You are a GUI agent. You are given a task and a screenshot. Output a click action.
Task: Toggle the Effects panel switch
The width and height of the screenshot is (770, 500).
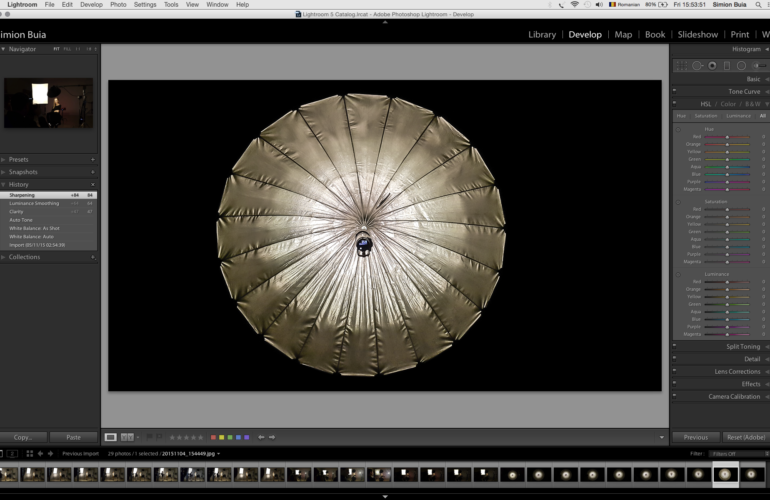(x=674, y=384)
